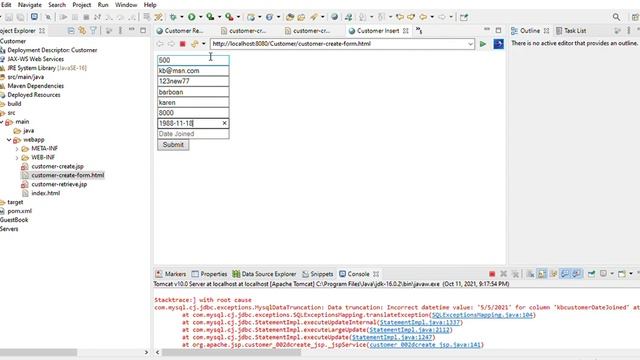Toggle Word Wrap in console toolbar
Viewport: 640px width, 360px height.
553,274
